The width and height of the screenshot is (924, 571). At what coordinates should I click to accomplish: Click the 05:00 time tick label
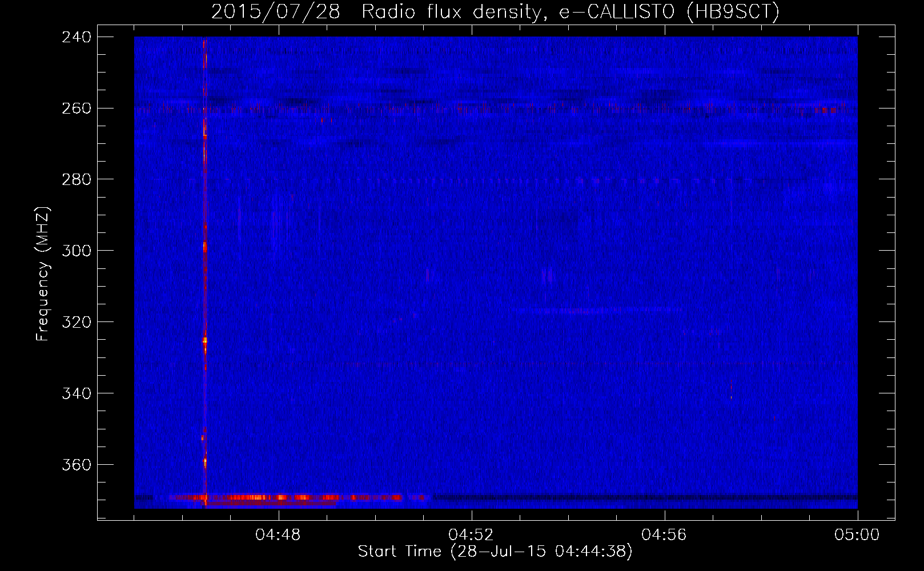pos(857,535)
